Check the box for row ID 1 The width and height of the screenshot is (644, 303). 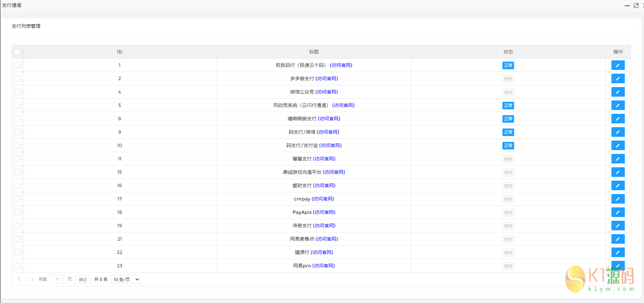coord(17,65)
